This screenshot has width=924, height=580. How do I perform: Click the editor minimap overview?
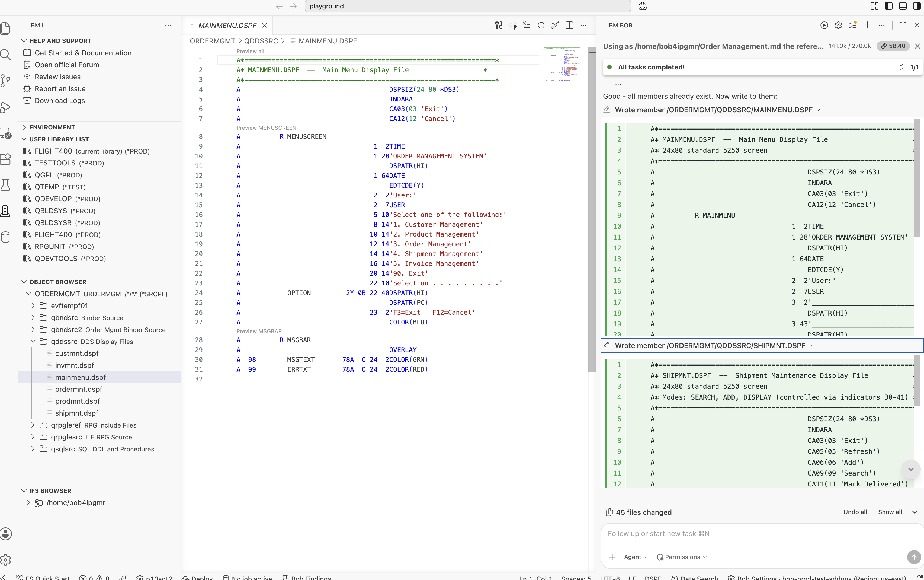[562, 65]
